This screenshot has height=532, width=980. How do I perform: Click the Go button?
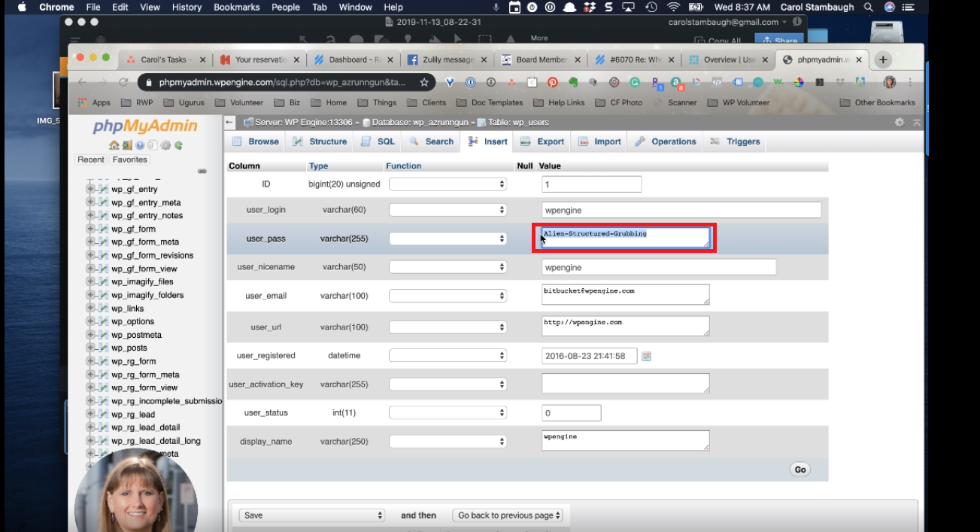tap(800, 470)
